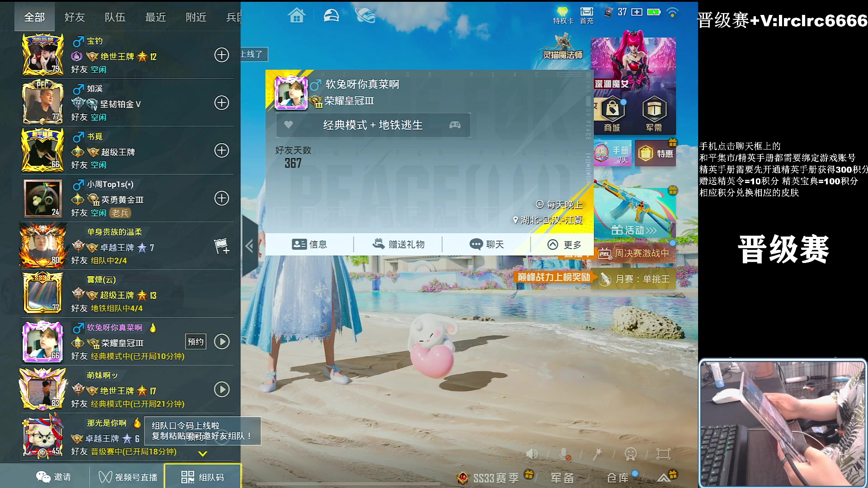Select the 全部 tab
The height and width of the screenshot is (488, 868).
pos(34,17)
